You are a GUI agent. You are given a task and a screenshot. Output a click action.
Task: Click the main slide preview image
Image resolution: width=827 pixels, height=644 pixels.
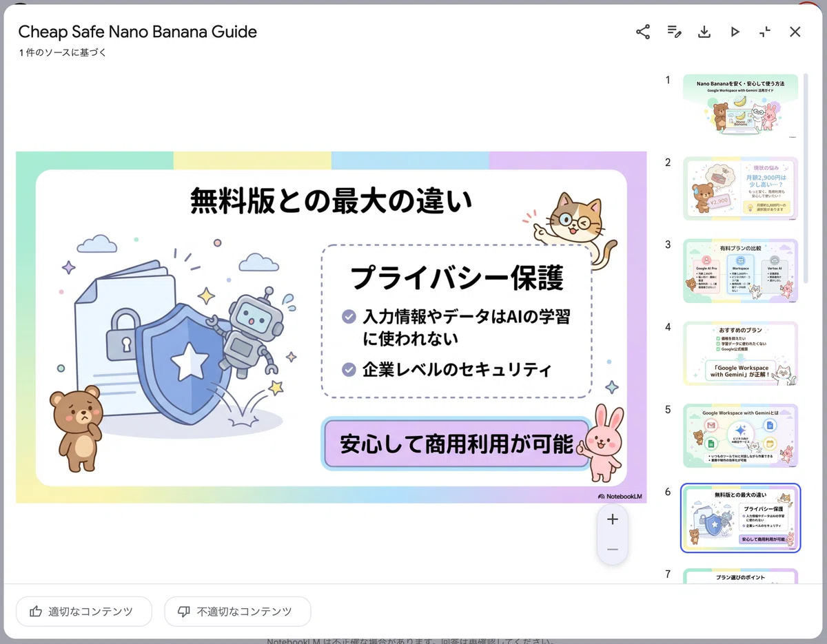point(331,327)
